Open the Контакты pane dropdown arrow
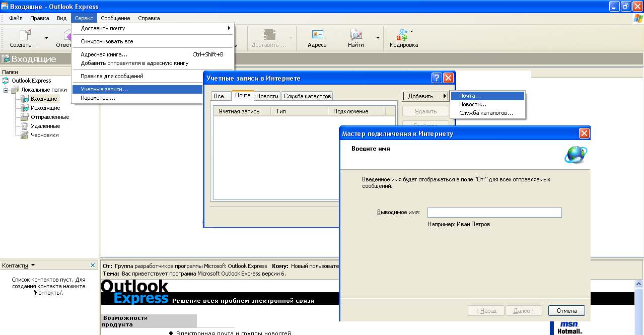Viewport: 644px width, 335px height. click(x=33, y=265)
